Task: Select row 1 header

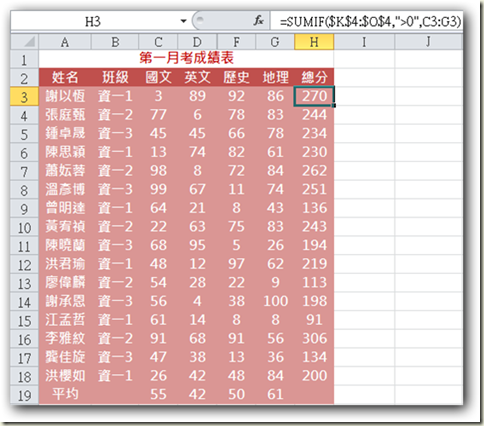Action: click(25, 60)
